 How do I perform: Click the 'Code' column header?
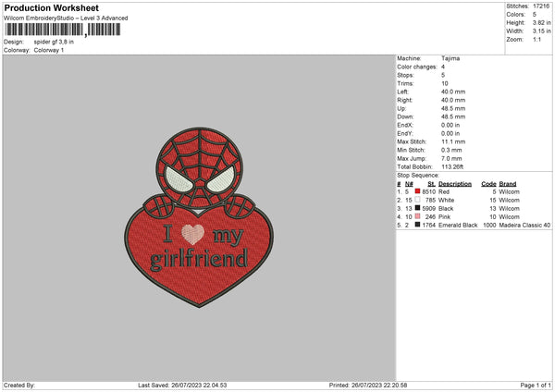(x=488, y=184)
